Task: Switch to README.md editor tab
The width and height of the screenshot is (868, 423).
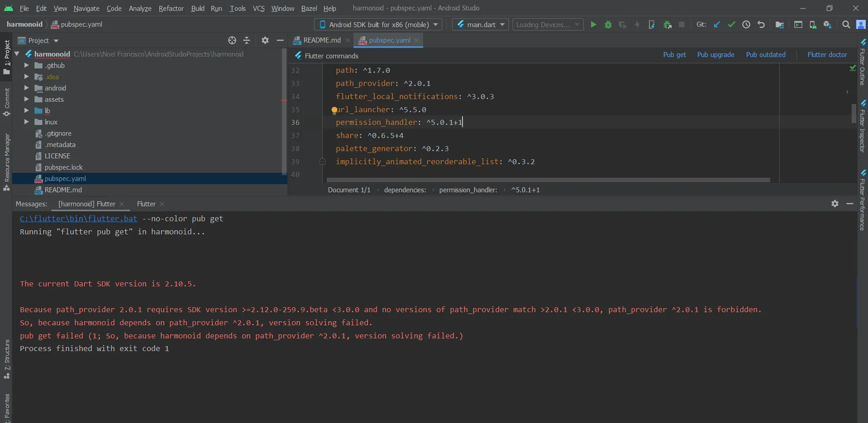Action: pos(321,40)
